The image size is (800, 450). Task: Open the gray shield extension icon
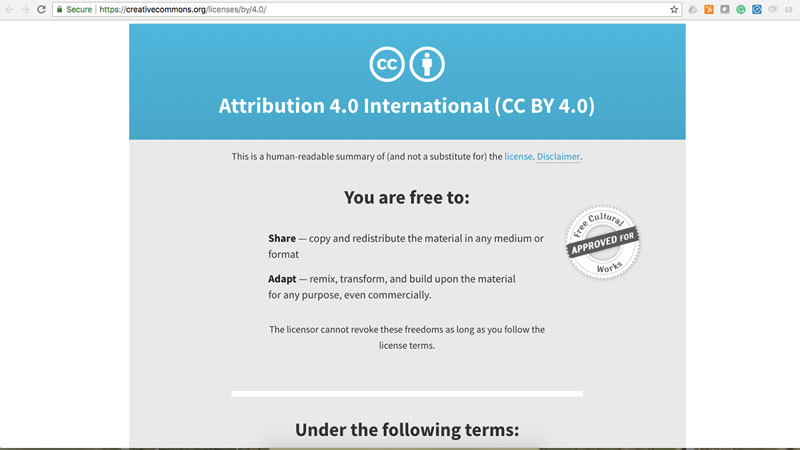pos(724,9)
